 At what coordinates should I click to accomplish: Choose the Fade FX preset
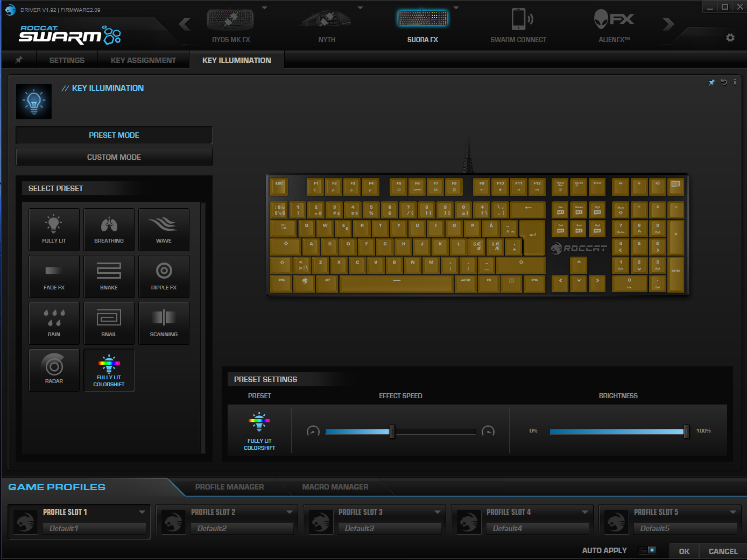point(54,277)
